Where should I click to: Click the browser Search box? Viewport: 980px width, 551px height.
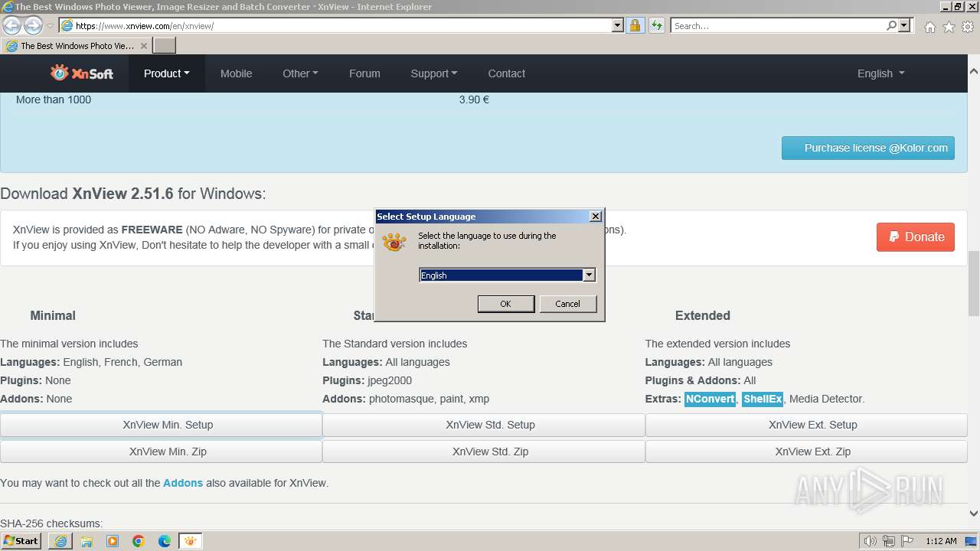778,25
